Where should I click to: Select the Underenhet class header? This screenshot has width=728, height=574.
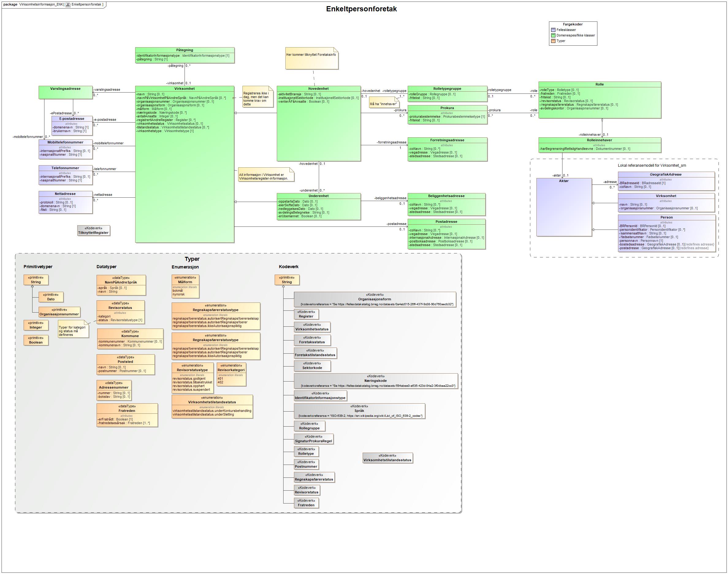[x=318, y=196]
